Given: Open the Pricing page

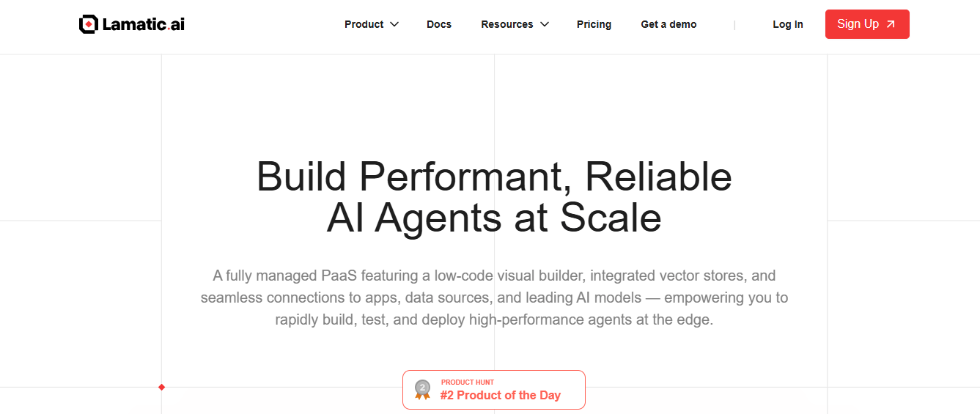Looking at the screenshot, I should tap(594, 24).
